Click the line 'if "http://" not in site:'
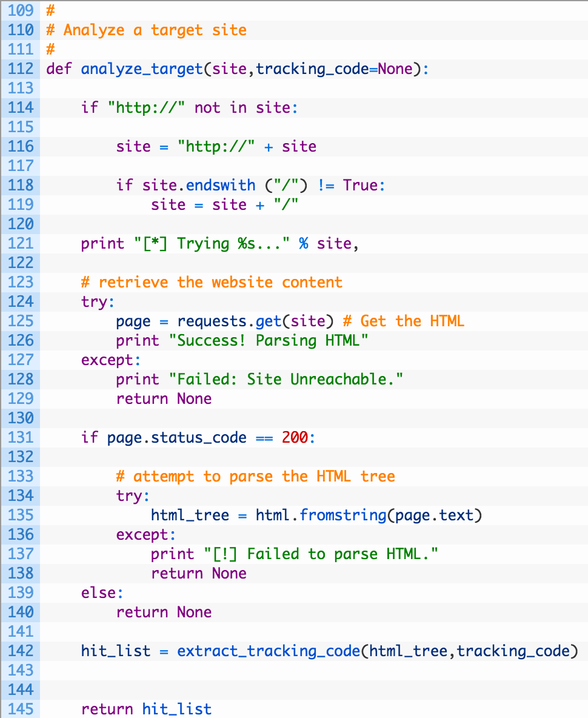The height and width of the screenshot is (718, 588). click(x=190, y=107)
